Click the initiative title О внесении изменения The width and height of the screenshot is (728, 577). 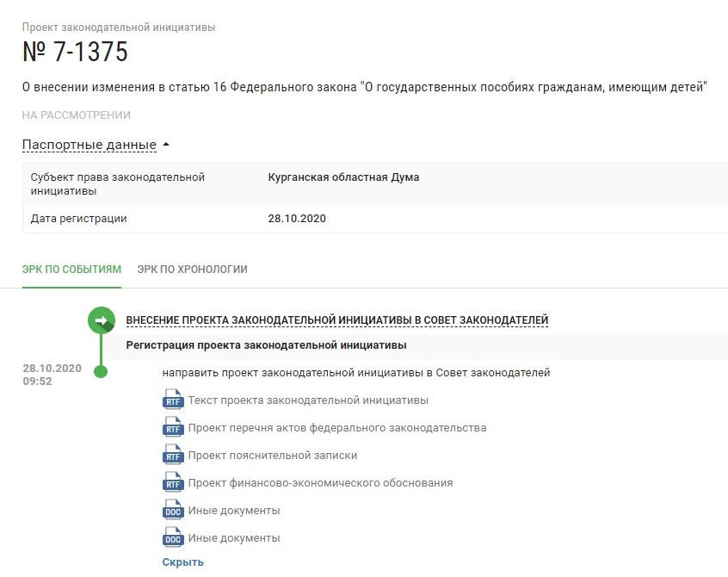[x=365, y=87]
